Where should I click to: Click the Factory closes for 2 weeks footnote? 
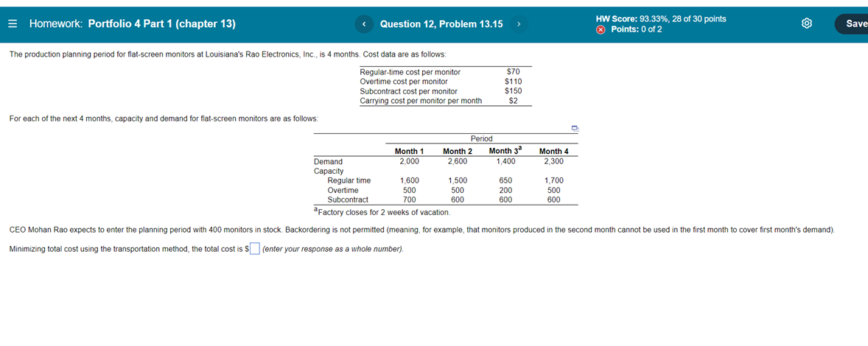[x=382, y=212]
